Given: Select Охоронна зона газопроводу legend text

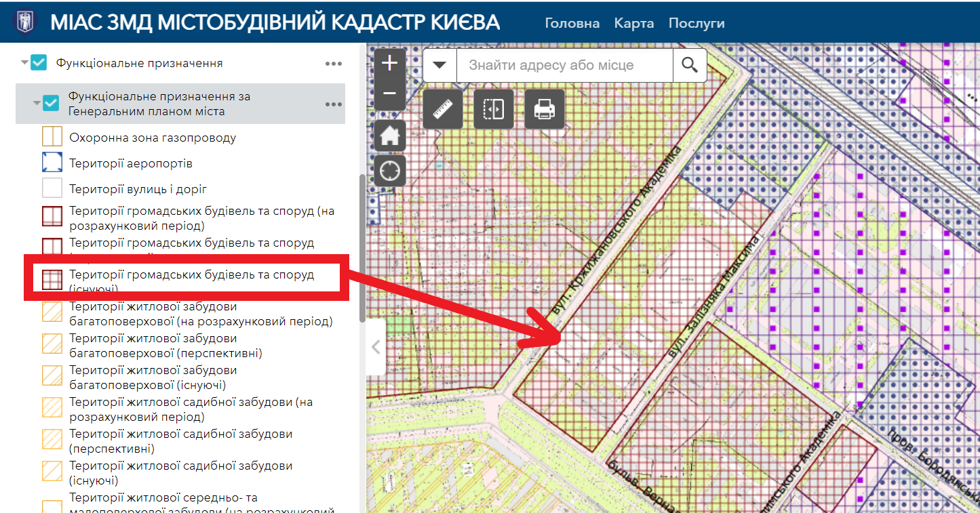Looking at the screenshot, I should tap(153, 138).
